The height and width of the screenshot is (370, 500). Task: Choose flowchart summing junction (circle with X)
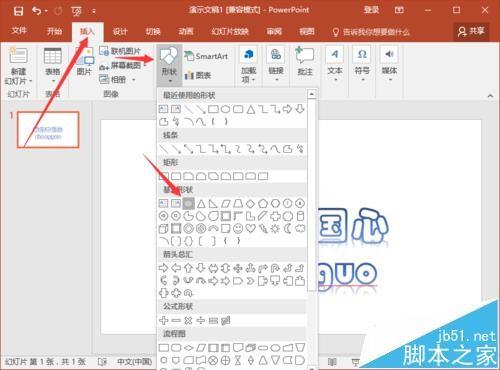tap(213, 360)
